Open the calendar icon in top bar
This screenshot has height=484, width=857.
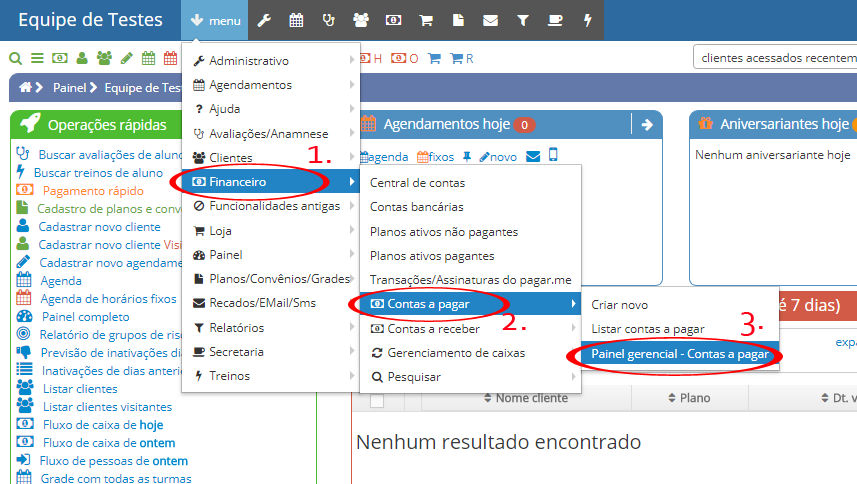pos(296,20)
